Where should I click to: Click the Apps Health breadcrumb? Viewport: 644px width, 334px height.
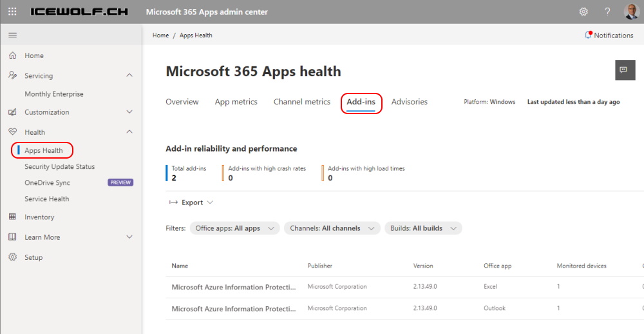point(196,35)
